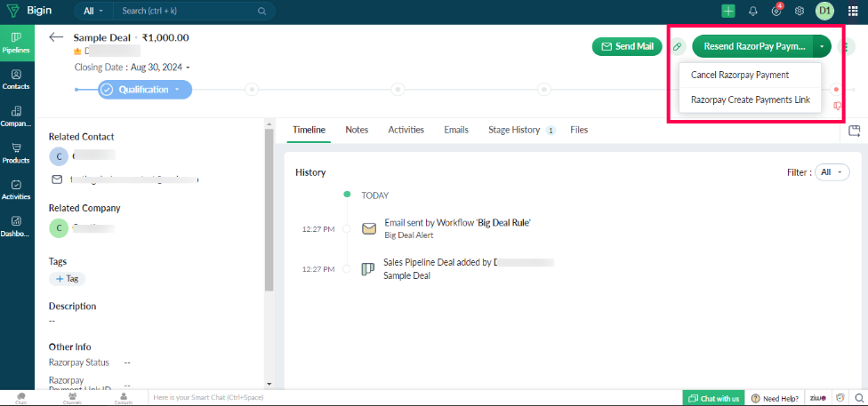Screen dimensions: 868x406
Task: Open the related contact avatar C
Action: tap(59, 156)
